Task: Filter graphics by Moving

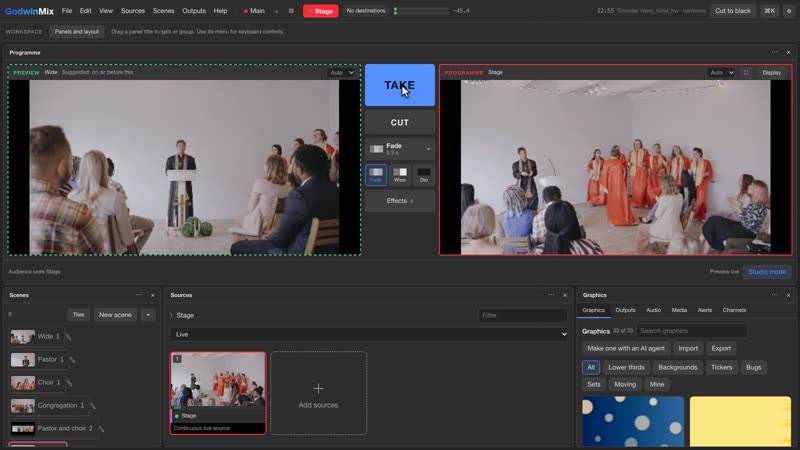Action: click(625, 385)
